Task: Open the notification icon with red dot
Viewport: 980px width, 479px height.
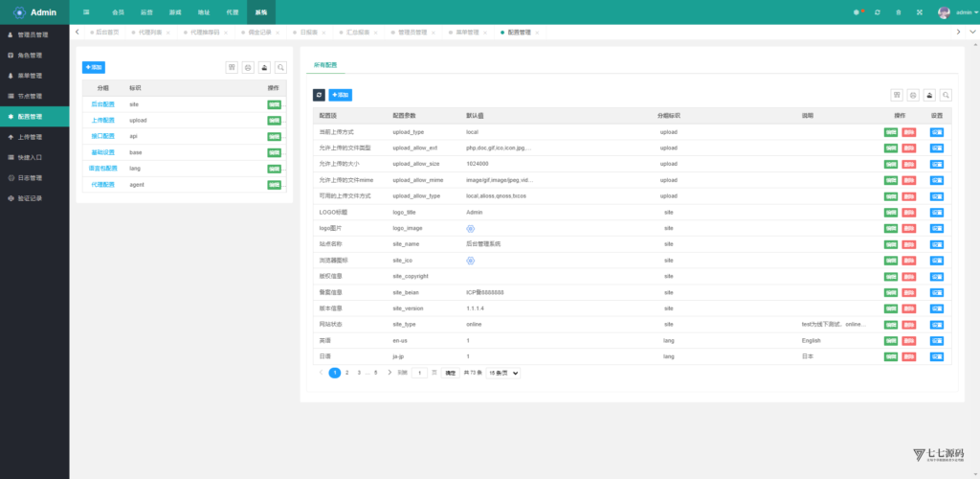Action: (x=857, y=11)
